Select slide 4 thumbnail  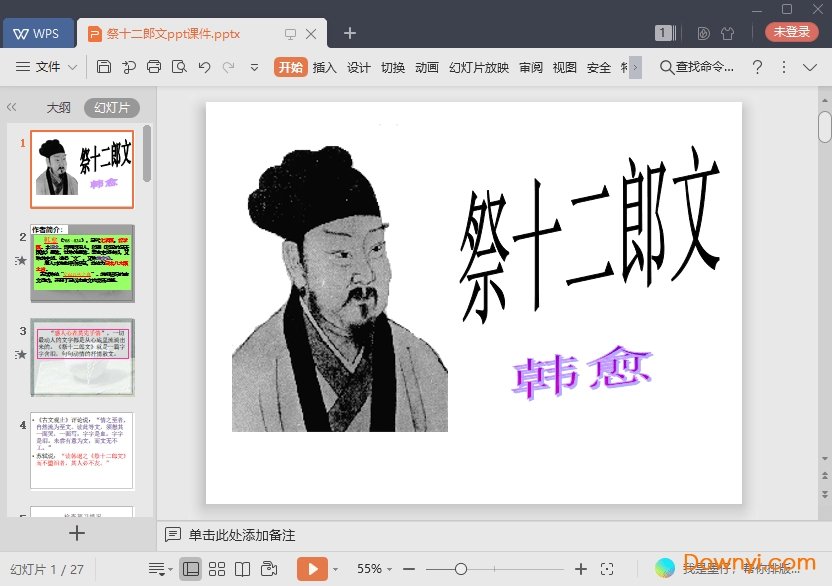pyautogui.click(x=82, y=451)
